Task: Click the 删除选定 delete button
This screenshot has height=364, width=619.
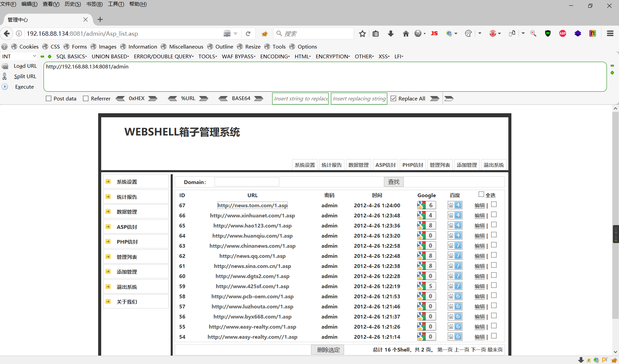Action: [x=328, y=350]
